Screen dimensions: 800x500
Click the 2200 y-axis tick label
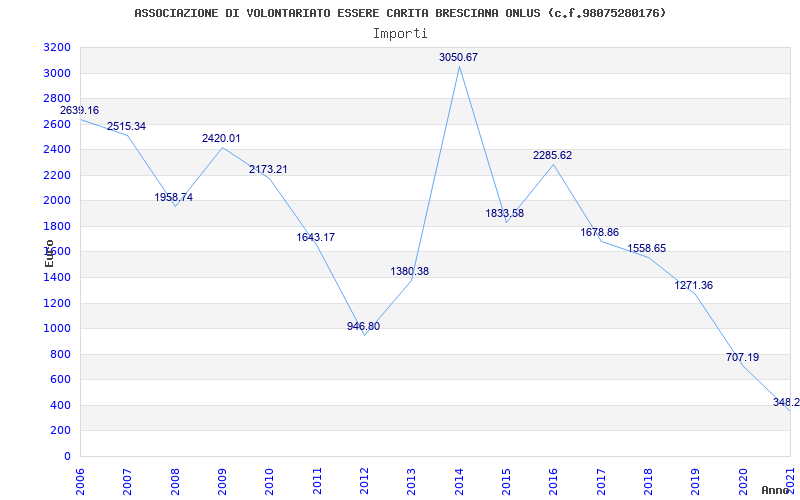[57, 176]
